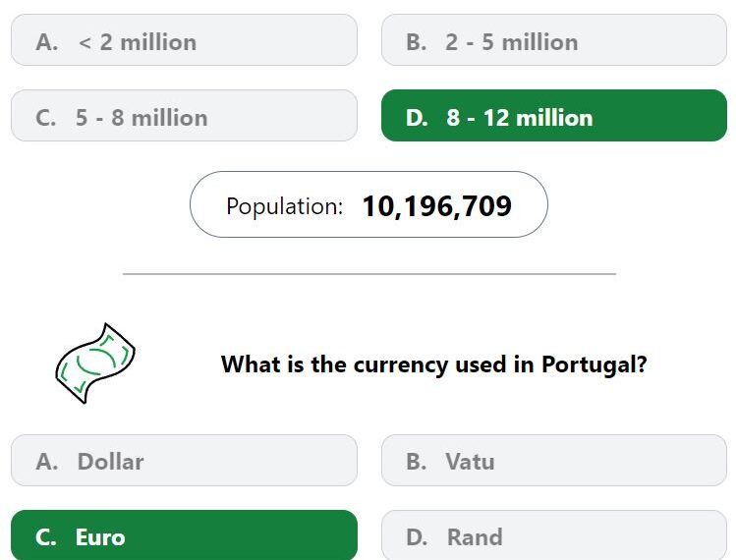
Task: Click the Portugal currency question text
Action: pyautogui.click(x=433, y=364)
